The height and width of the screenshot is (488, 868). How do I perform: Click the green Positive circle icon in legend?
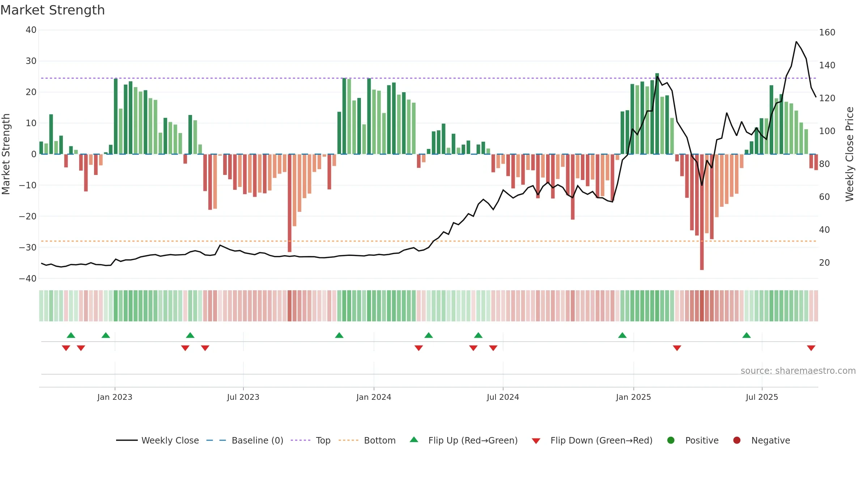[671, 440]
